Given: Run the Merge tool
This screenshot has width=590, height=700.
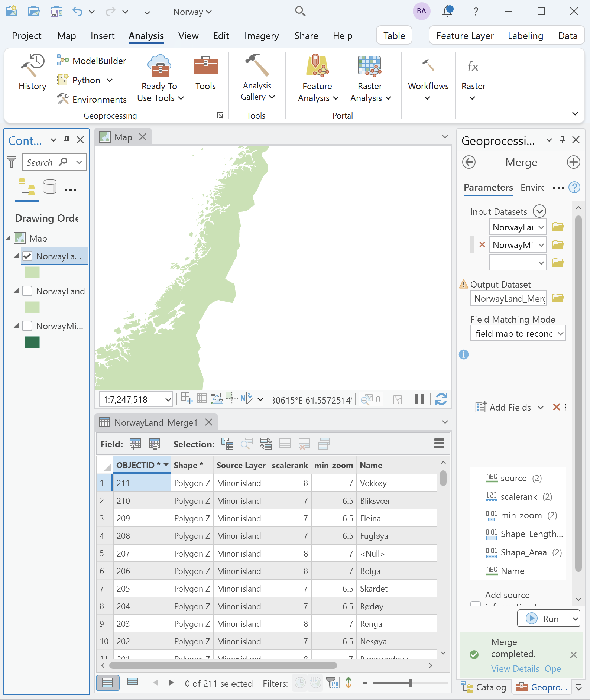Looking at the screenshot, I should pos(543,618).
